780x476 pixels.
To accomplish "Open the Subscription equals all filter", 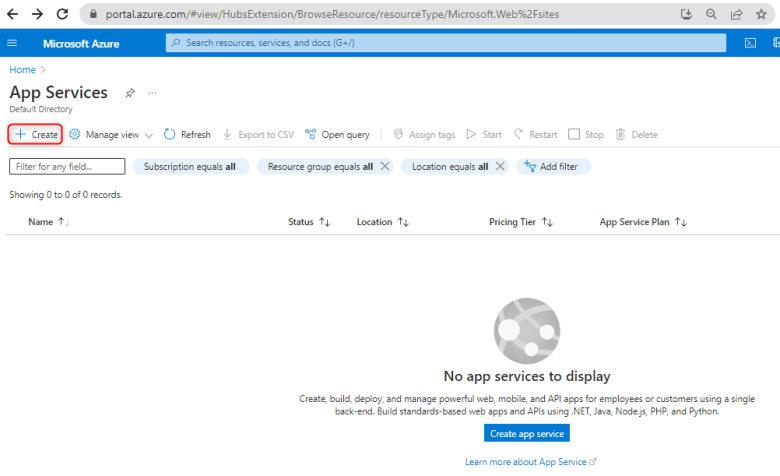I will pyautogui.click(x=191, y=167).
